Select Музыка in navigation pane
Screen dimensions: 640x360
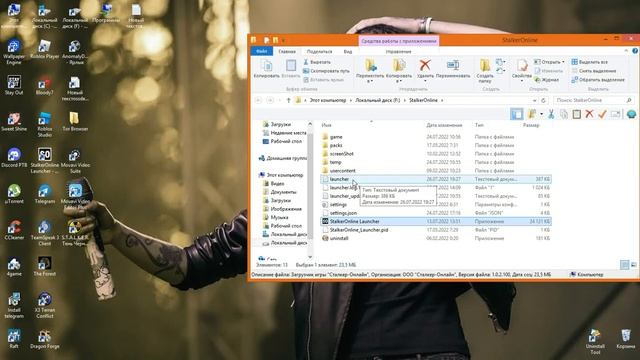click(279, 217)
